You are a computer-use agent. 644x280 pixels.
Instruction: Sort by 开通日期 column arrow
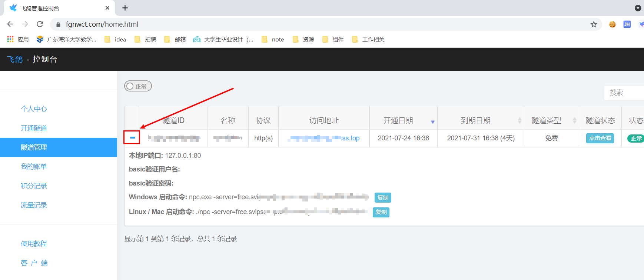432,122
